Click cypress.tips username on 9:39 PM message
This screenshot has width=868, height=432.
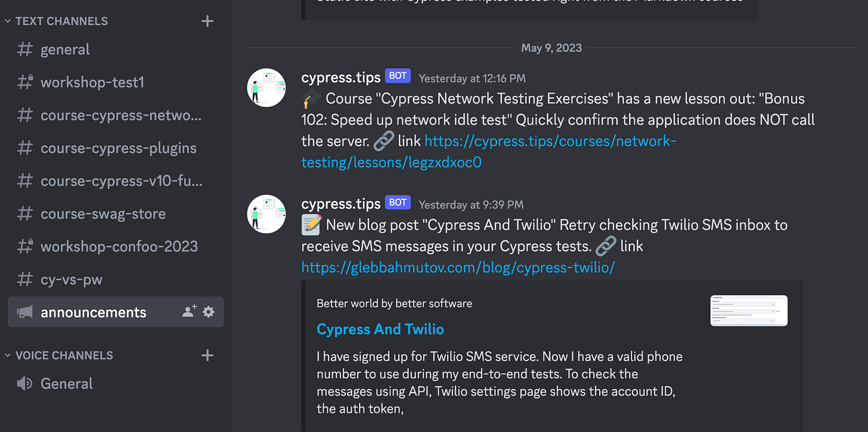pos(341,203)
